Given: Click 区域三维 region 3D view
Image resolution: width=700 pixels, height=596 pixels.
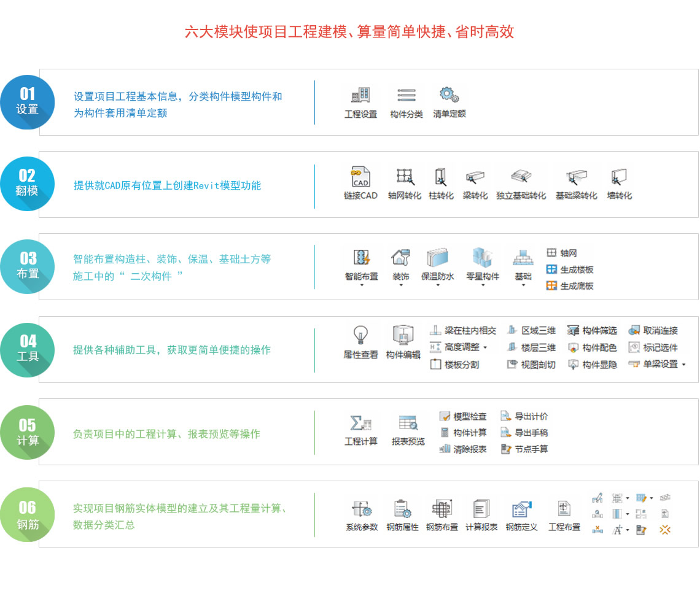Looking at the screenshot, I should (x=531, y=331).
